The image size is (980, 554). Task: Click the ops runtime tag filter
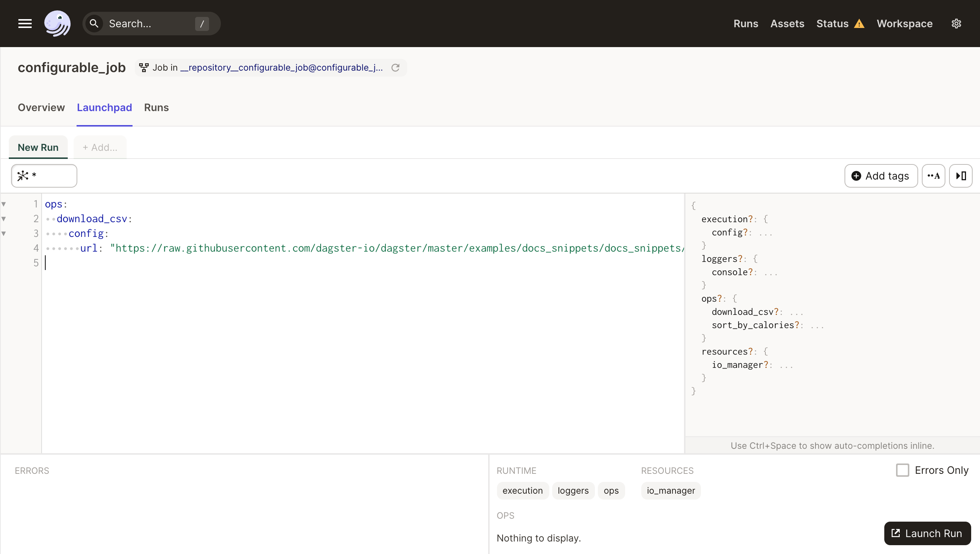coord(610,490)
